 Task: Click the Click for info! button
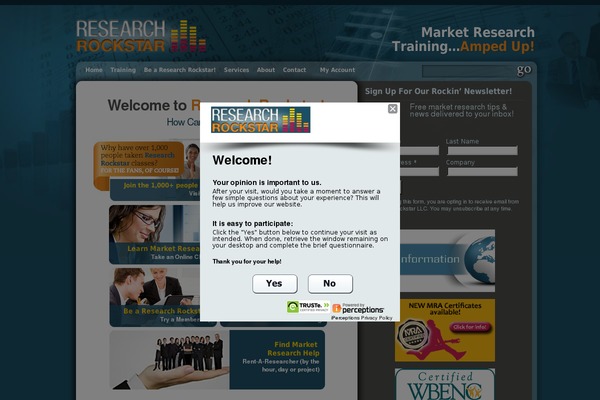pyautogui.click(x=470, y=327)
